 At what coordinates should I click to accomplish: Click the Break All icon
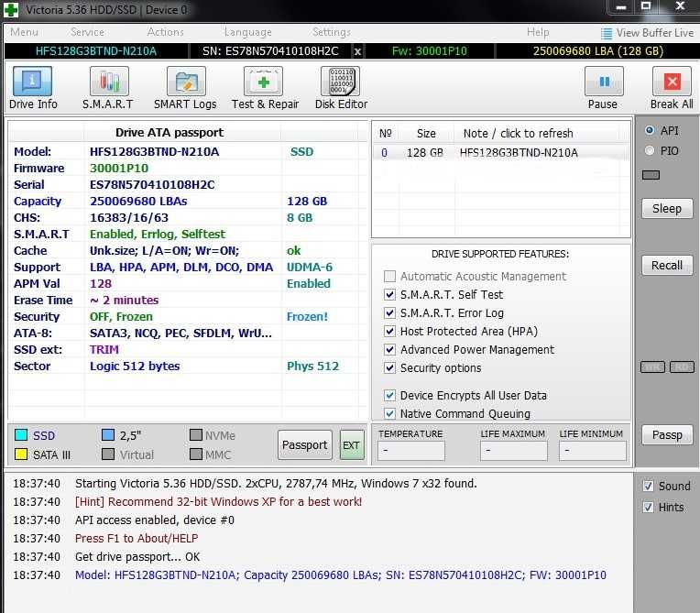[x=672, y=82]
